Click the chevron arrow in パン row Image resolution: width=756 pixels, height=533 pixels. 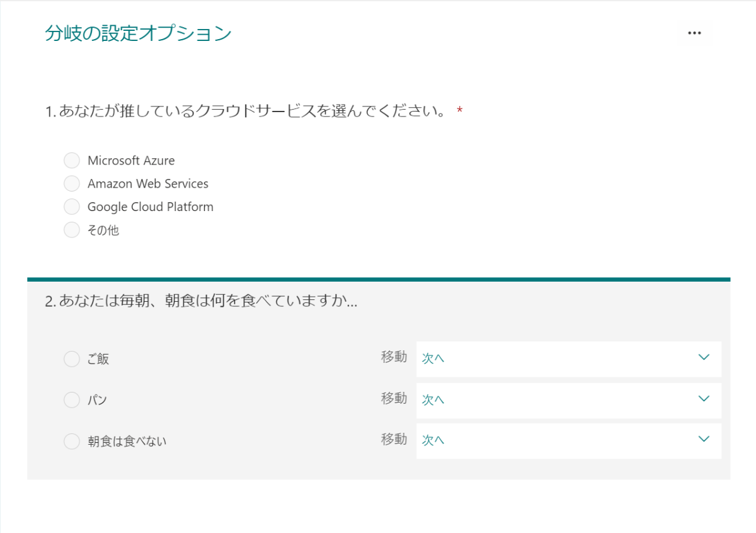coord(704,399)
